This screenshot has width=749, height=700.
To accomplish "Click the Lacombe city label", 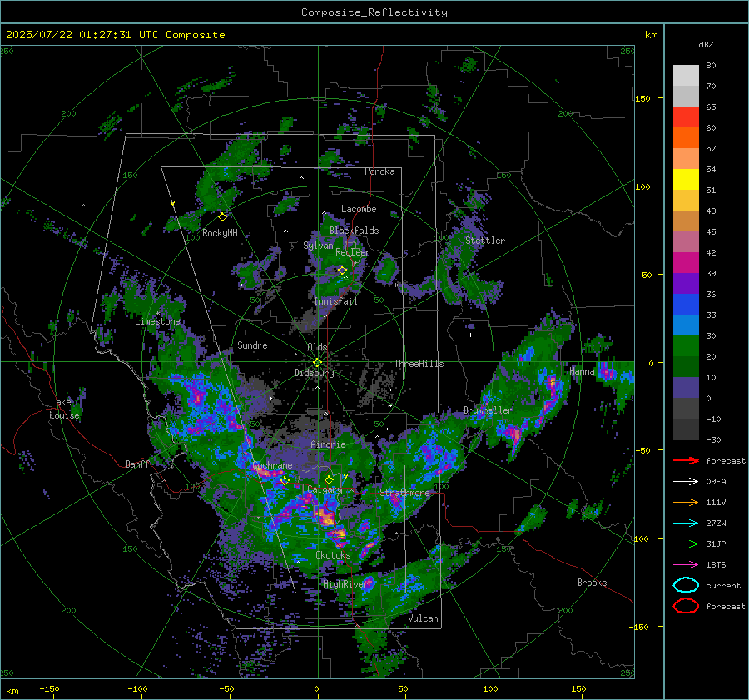I will click(x=359, y=209).
